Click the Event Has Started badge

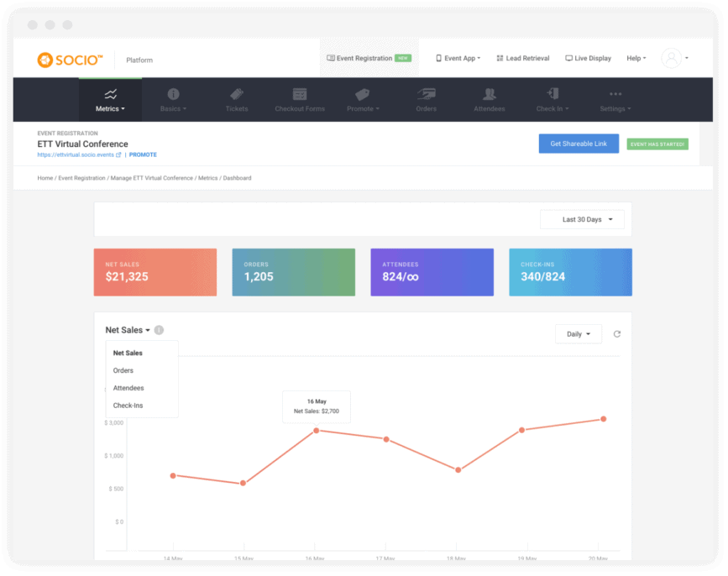coord(657,144)
